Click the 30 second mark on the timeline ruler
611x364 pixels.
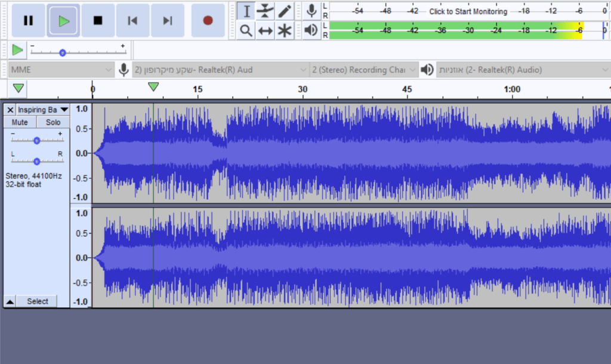303,90
